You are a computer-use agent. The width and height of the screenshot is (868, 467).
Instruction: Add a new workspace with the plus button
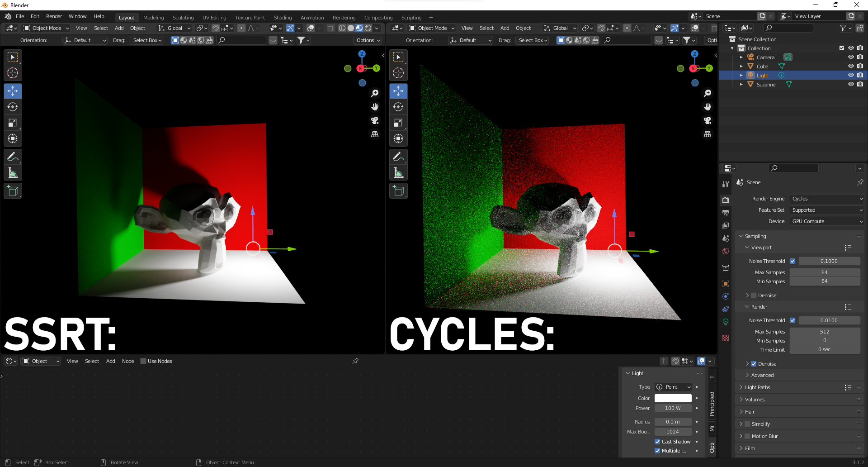[431, 17]
